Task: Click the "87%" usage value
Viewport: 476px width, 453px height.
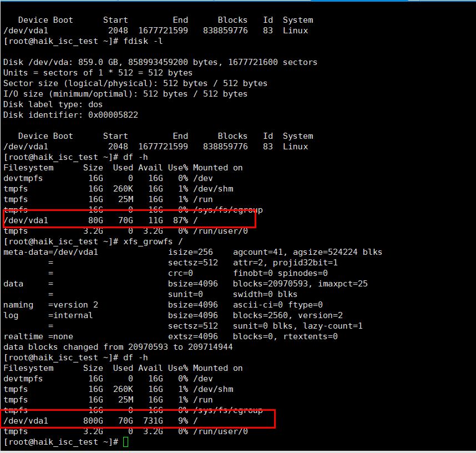Action: [x=180, y=220]
